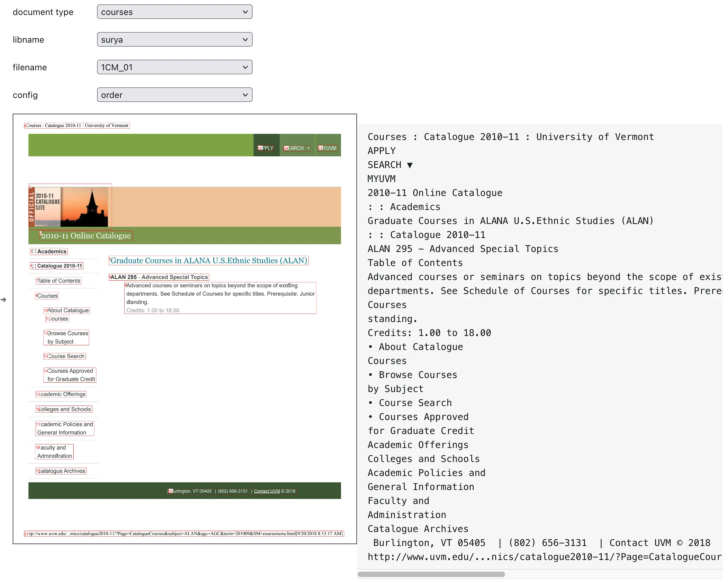Click 'Colleges and Schools' line in text output

(423, 459)
